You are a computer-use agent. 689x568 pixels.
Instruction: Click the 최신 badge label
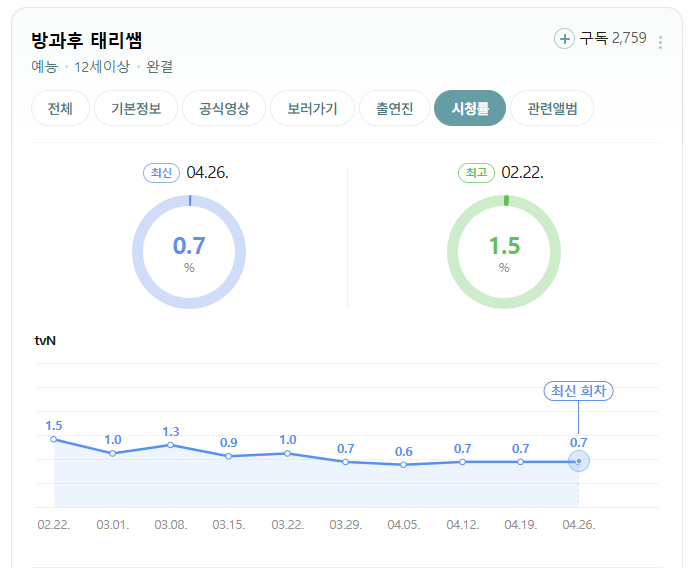tap(161, 173)
